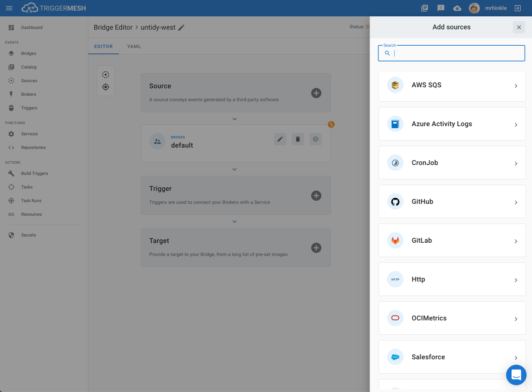Screen dimensions: 532x392
Task: Focus the Search sources input field
Action: pos(452,53)
